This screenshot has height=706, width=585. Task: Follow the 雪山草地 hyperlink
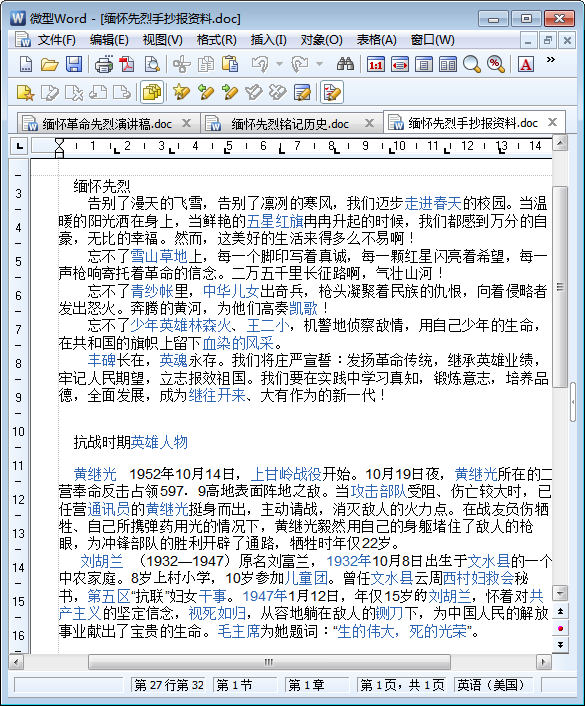coord(159,256)
